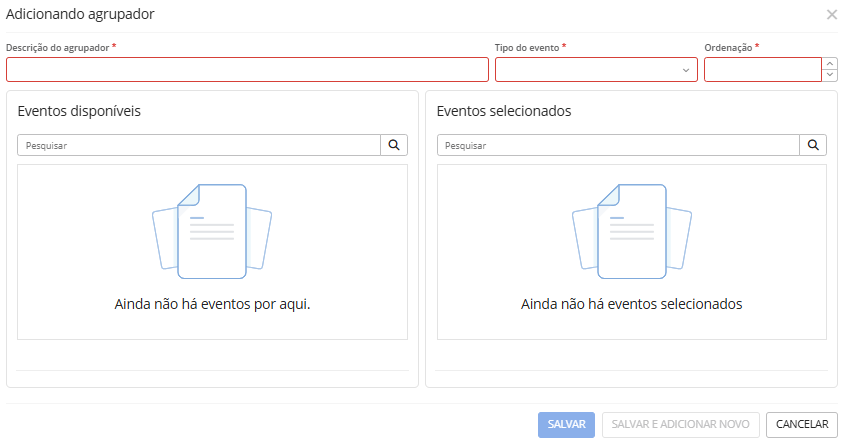Click the empty documents illustration in Eventos selecionados
This screenshot has height=441, width=843.
631,231
